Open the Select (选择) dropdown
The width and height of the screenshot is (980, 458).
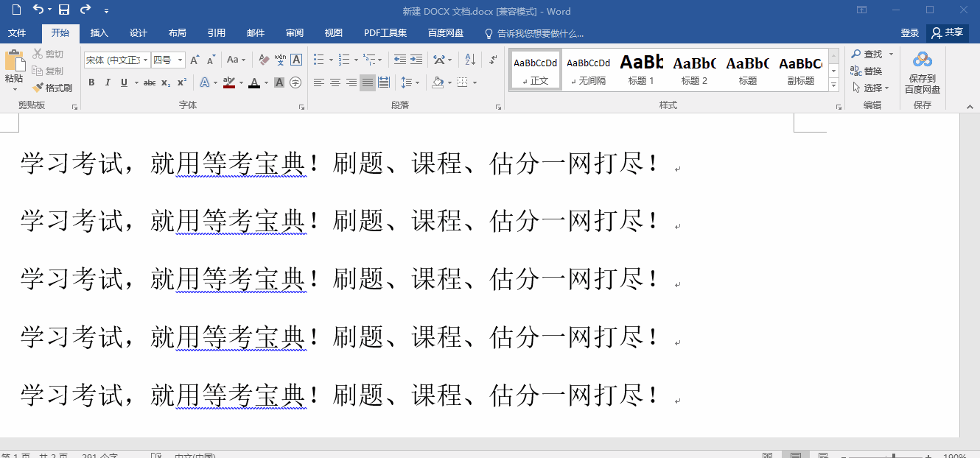870,88
